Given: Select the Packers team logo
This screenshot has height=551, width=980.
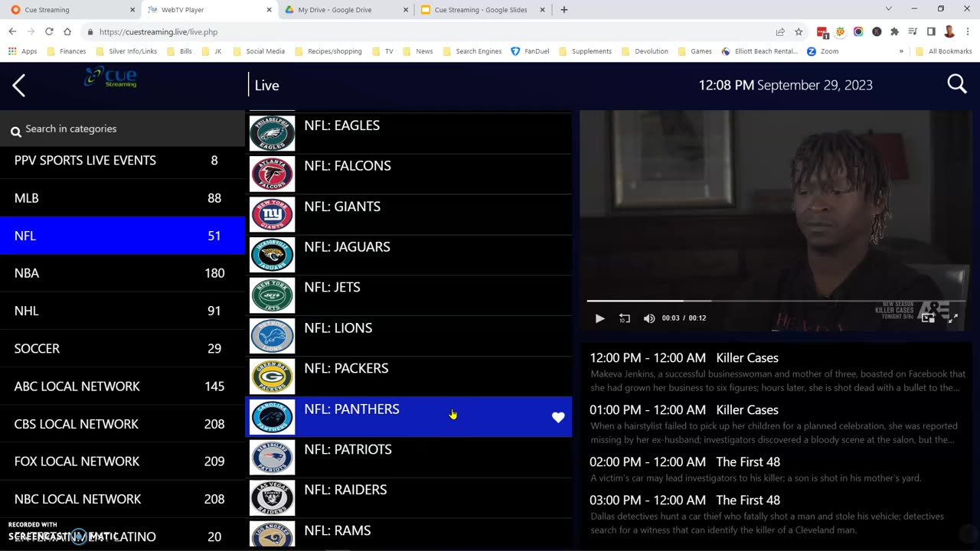Looking at the screenshot, I should [x=272, y=377].
